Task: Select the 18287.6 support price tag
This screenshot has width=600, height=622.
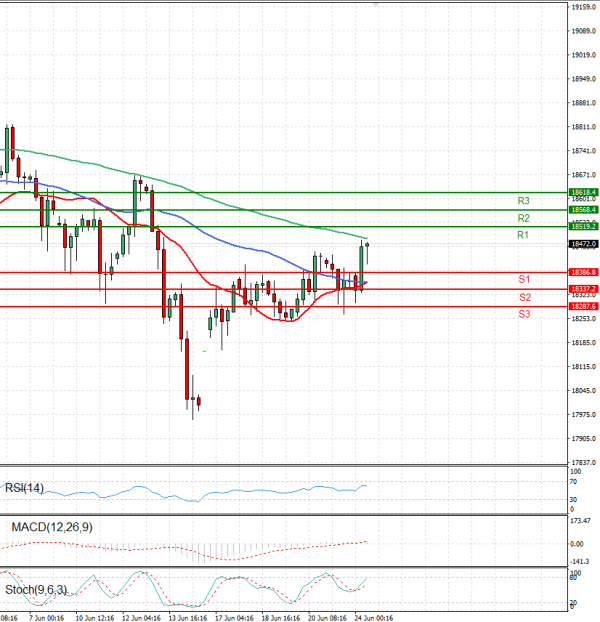Action: pyautogui.click(x=583, y=306)
